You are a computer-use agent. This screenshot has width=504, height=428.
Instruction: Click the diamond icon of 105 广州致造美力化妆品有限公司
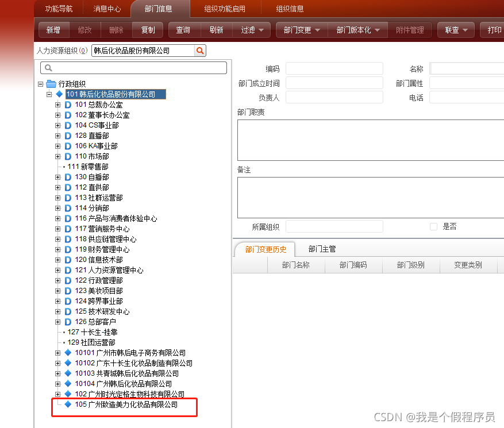click(68, 404)
